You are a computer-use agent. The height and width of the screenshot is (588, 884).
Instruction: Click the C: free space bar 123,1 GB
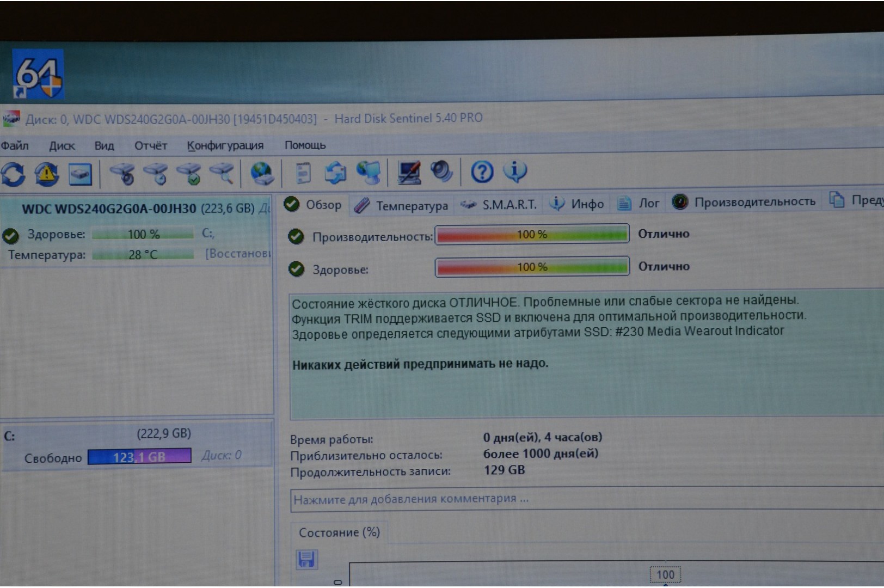(x=139, y=457)
